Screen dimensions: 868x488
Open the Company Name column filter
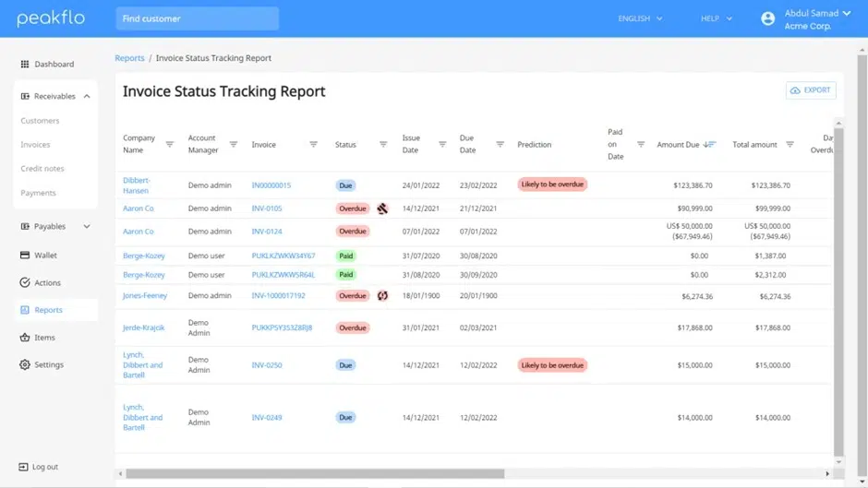point(169,145)
